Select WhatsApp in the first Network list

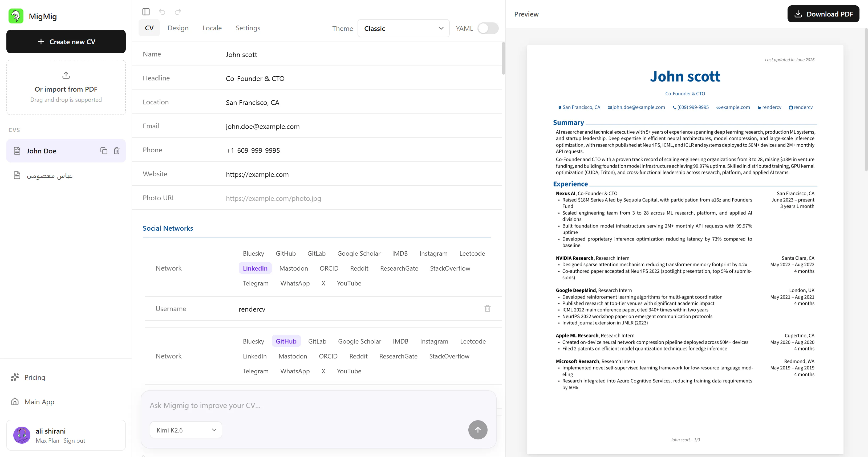point(295,283)
